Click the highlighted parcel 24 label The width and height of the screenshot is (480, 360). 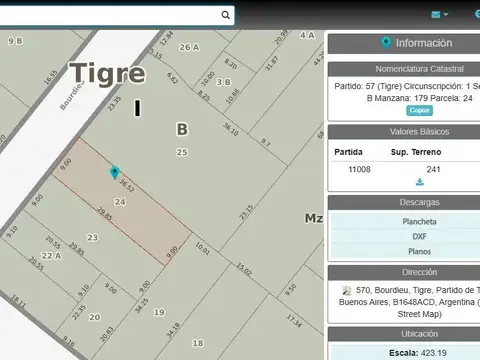pyautogui.click(x=120, y=202)
